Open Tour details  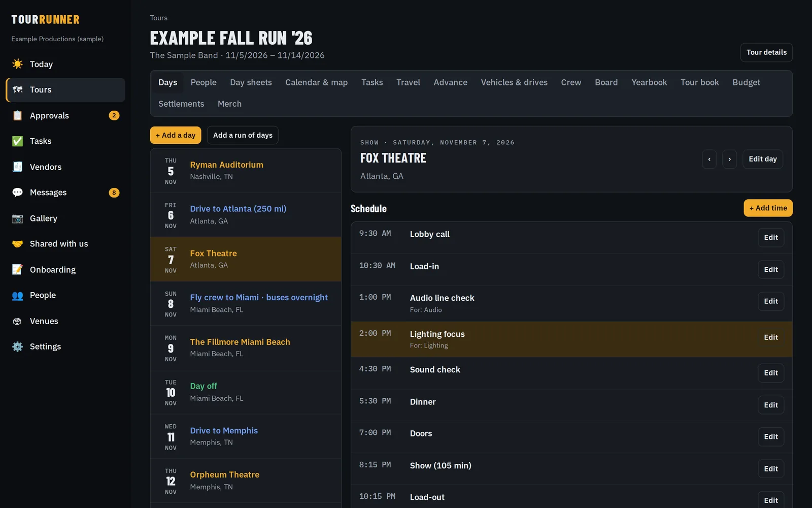pos(766,52)
